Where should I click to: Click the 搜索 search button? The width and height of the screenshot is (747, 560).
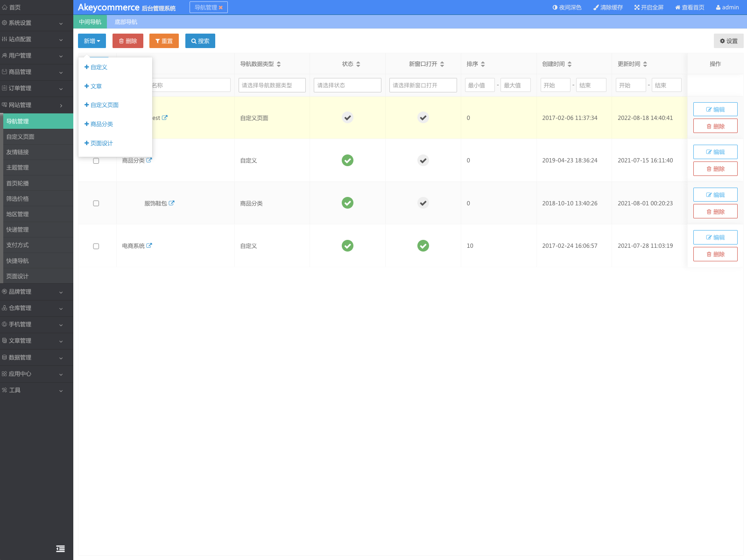click(200, 41)
